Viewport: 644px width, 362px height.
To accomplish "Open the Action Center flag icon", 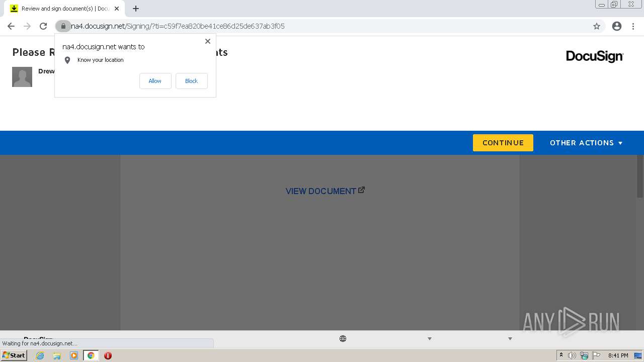I will 596,355.
